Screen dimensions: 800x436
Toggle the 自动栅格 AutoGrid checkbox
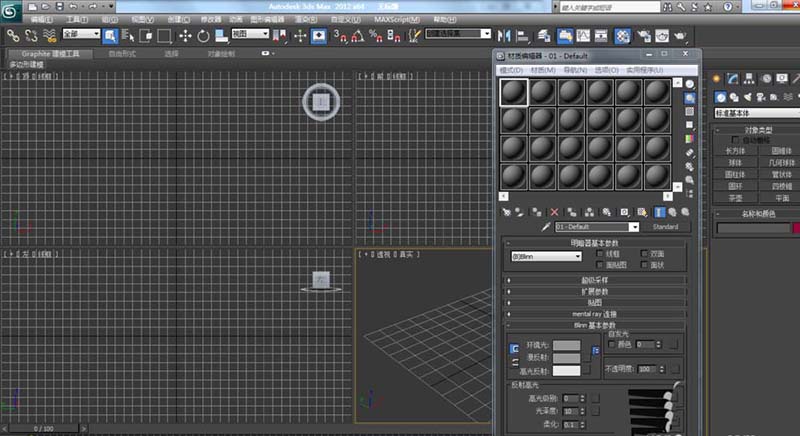(x=735, y=140)
